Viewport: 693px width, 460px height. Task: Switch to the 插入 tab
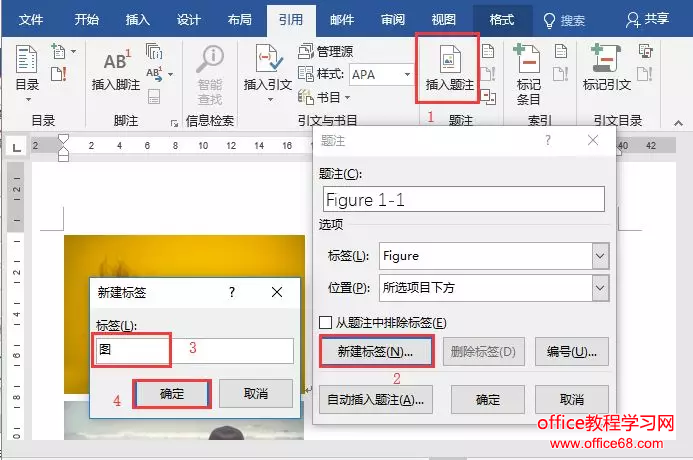(137, 20)
